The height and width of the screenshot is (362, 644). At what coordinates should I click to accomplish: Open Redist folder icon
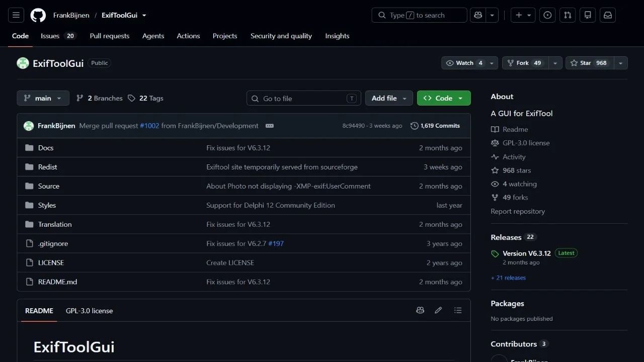pyautogui.click(x=29, y=167)
